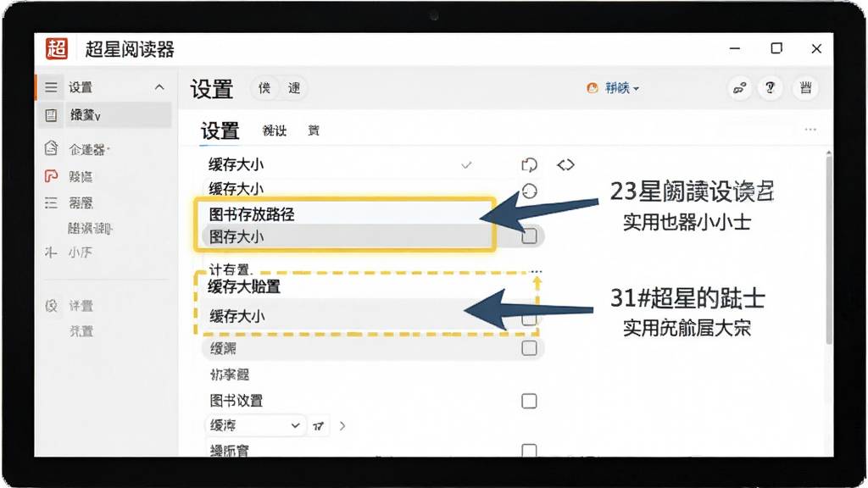
Task: Click the right chevron after the T-arrow icon
Action: click(x=342, y=426)
